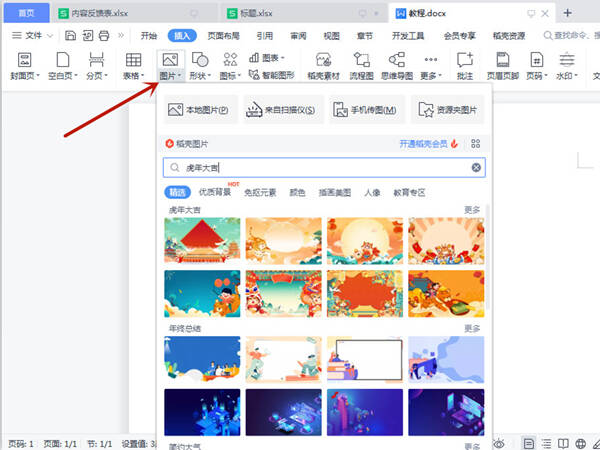Toggle grid view icon beside 开通稻壳会员
This screenshot has height=450, width=600.
point(476,144)
